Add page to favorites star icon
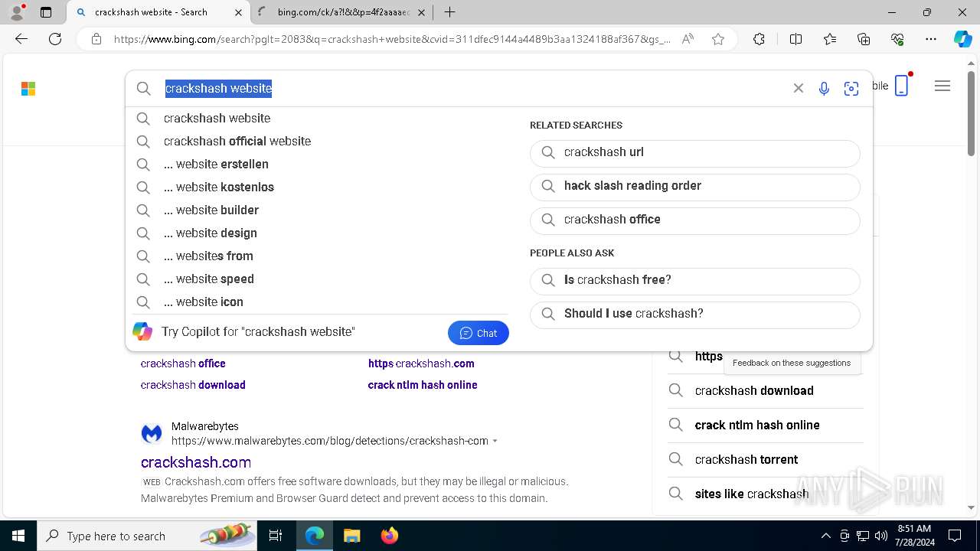 [x=718, y=39]
